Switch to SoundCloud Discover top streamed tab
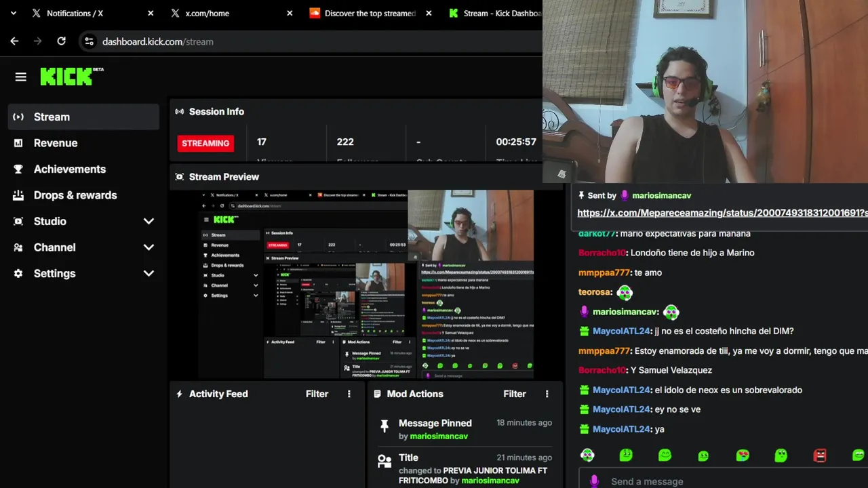The width and height of the screenshot is (868, 488). (x=371, y=13)
